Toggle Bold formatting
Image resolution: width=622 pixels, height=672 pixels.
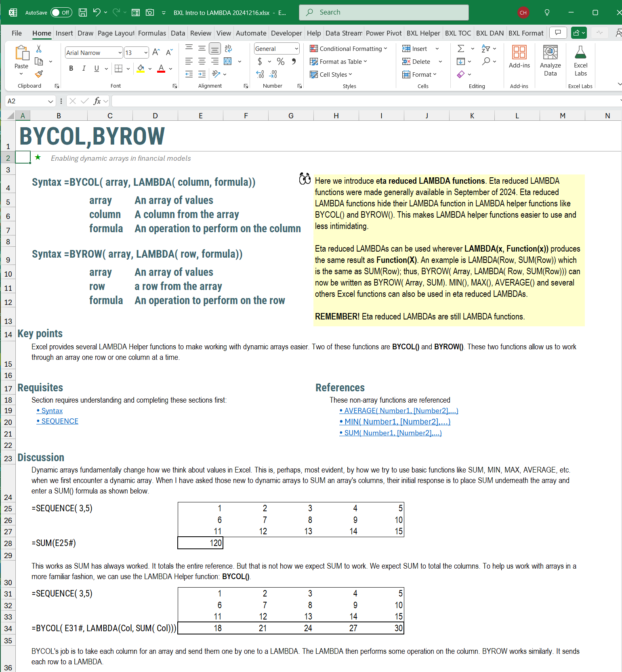71,68
